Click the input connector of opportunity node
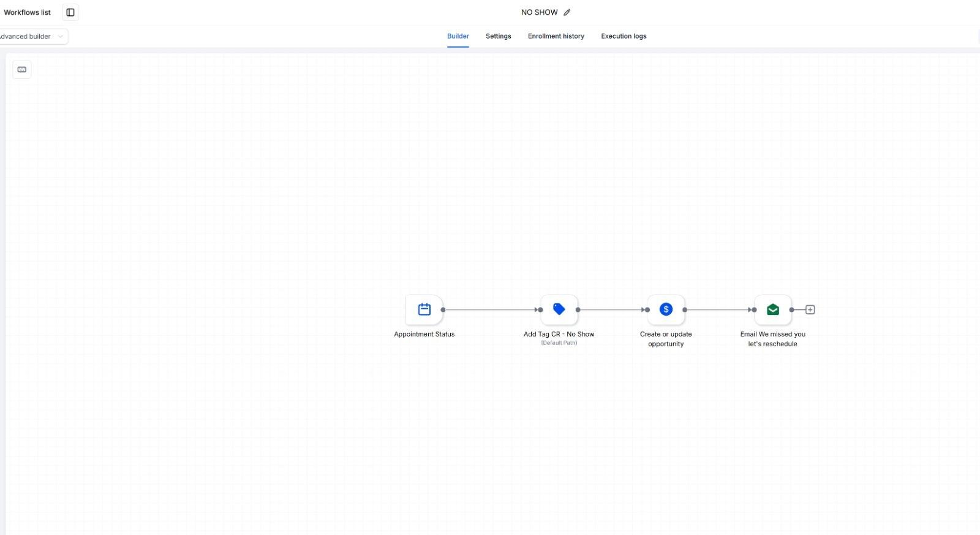 647,309
